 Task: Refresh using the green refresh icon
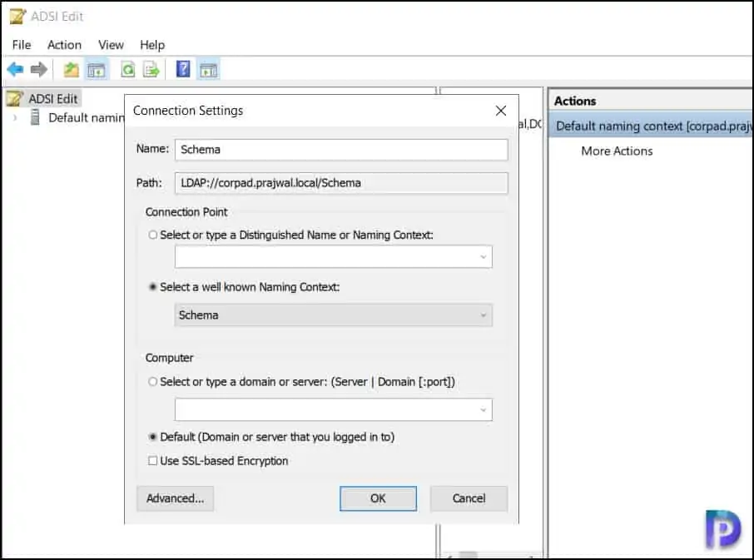(128, 70)
